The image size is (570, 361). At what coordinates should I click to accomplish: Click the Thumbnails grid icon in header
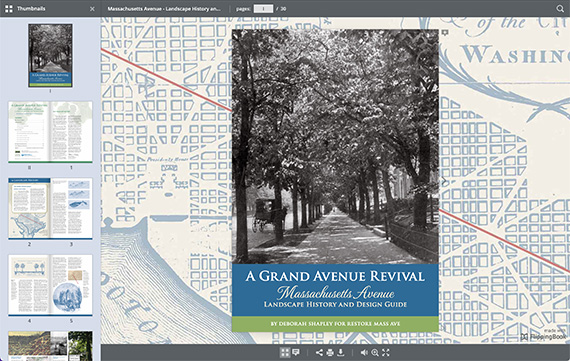click(9, 8)
